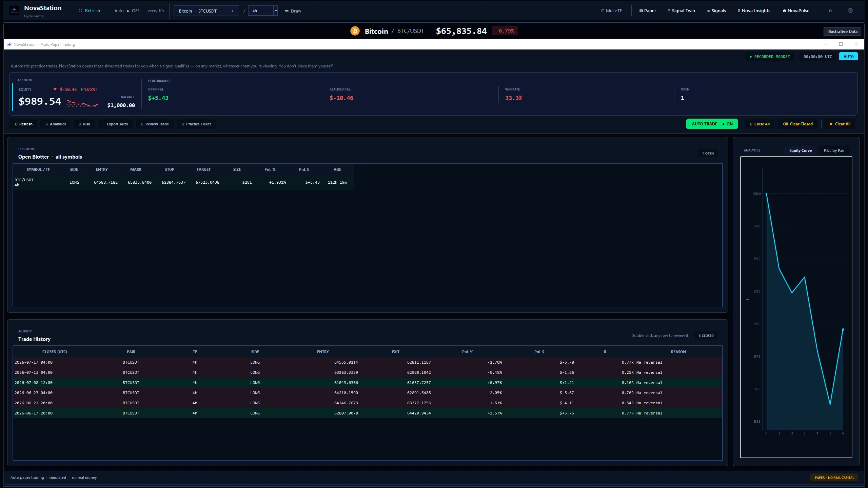Click the STOP column header in Open Blotter

pyautogui.click(x=170, y=169)
